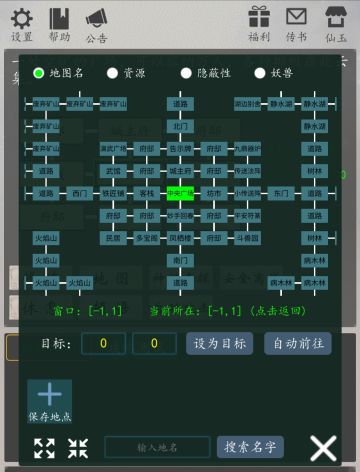Select the 小传送阵 map node

pyautogui.click(x=247, y=193)
